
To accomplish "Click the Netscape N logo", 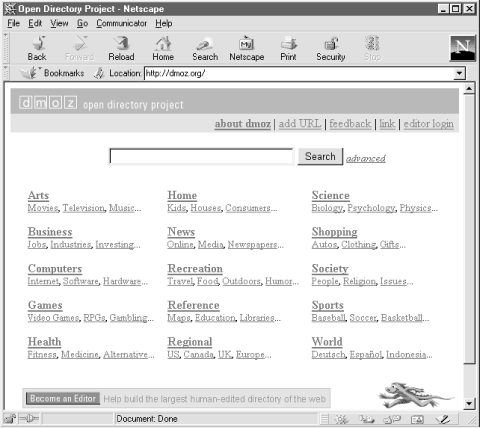I will tap(462, 48).
